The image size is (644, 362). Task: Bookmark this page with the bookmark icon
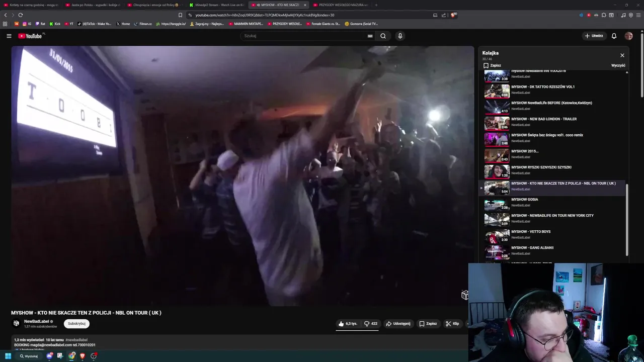coord(180,15)
